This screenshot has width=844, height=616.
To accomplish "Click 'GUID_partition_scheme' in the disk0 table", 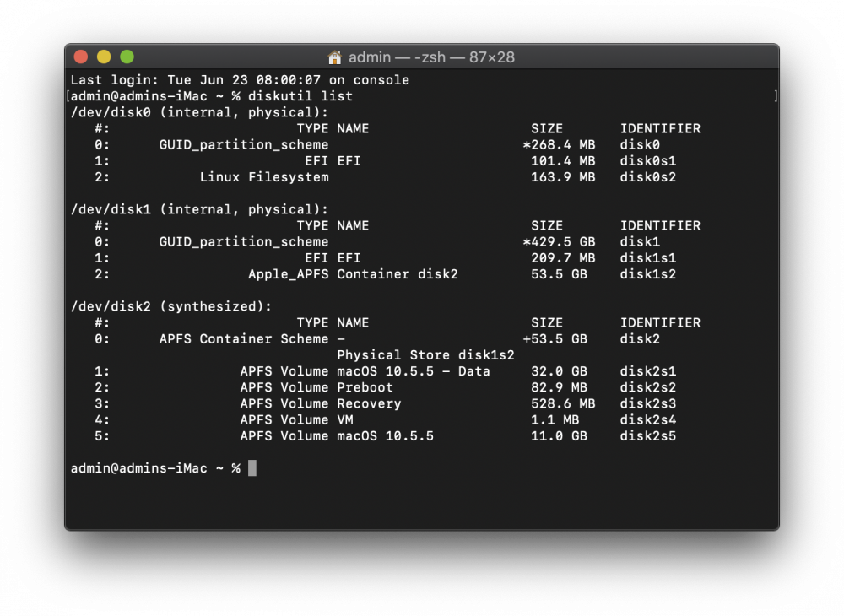I will (x=244, y=145).
